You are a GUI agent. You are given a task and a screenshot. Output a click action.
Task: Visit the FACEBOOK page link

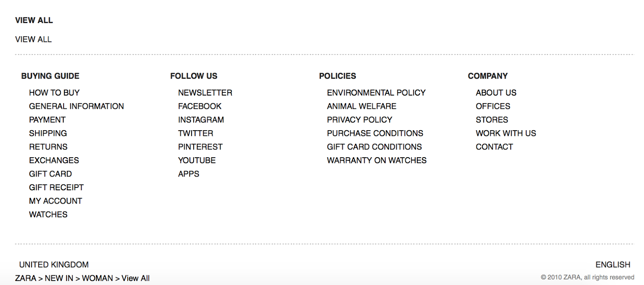pyautogui.click(x=200, y=106)
